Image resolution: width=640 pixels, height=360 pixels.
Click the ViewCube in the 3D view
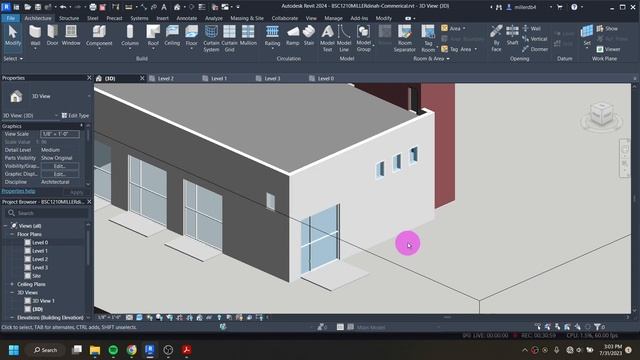[x=602, y=114]
